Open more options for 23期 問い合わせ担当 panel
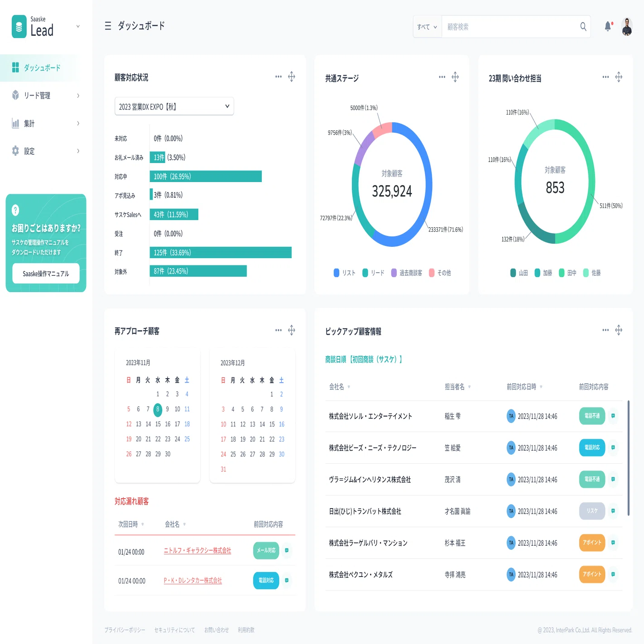The height and width of the screenshot is (644, 644). pyautogui.click(x=606, y=77)
